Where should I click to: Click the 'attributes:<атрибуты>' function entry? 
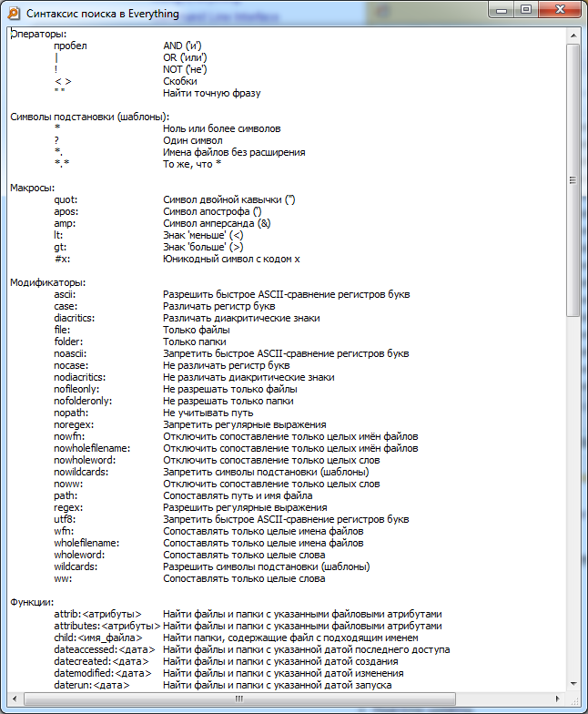tap(107, 627)
